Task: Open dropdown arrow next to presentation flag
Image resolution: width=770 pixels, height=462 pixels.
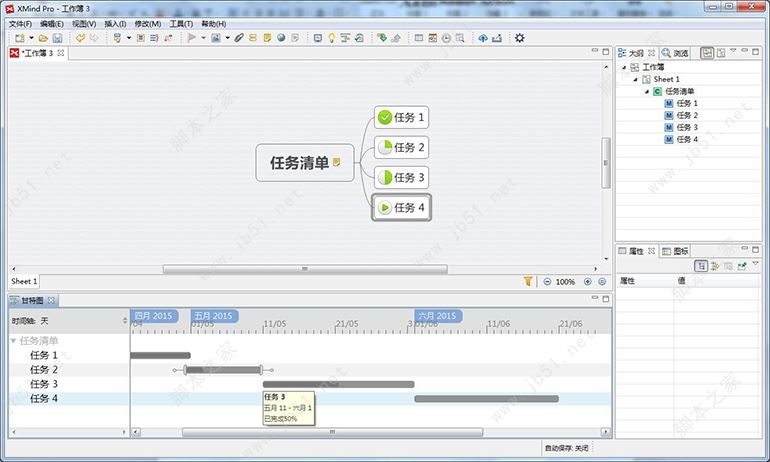Action: coord(203,38)
